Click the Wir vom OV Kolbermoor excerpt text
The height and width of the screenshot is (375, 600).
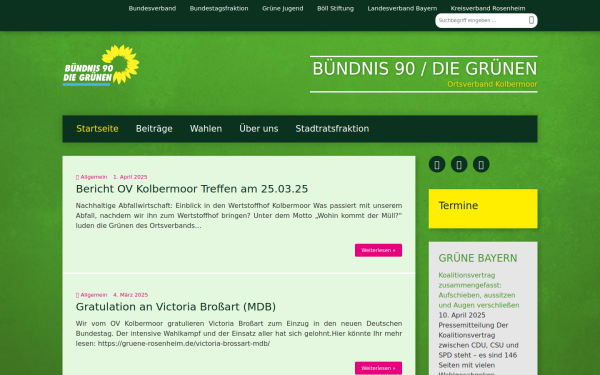pos(239,333)
